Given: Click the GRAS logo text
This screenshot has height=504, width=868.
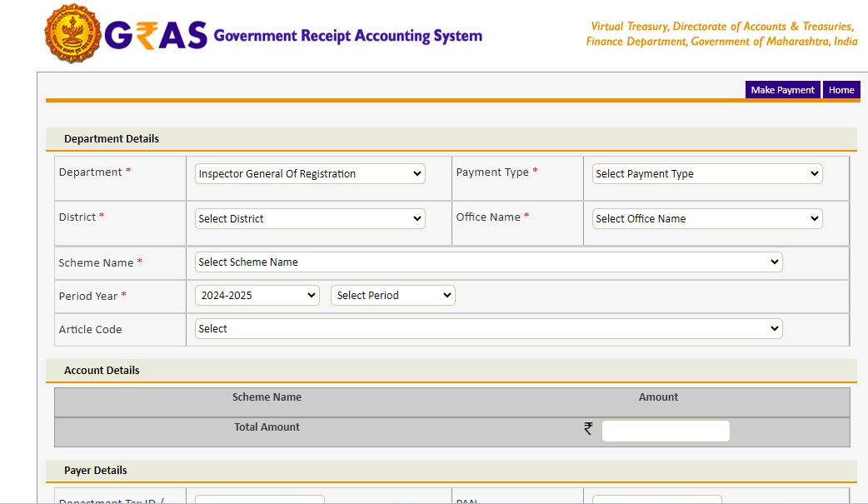Looking at the screenshot, I should pos(156,36).
